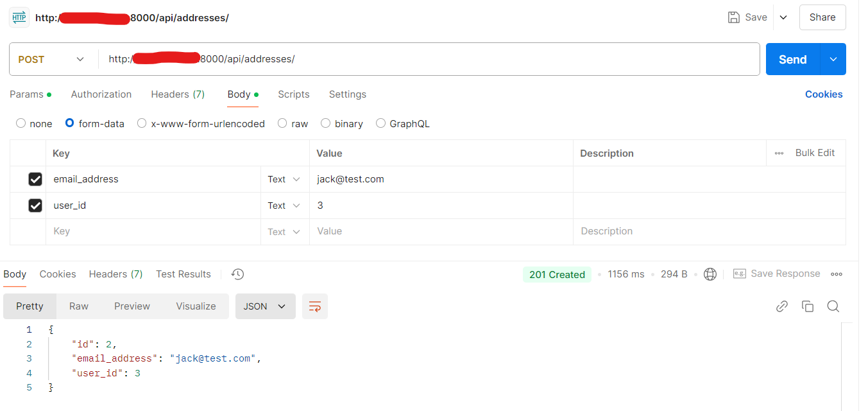Click the response history clock icon
Viewport: 868px width, 411px height.
point(237,274)
